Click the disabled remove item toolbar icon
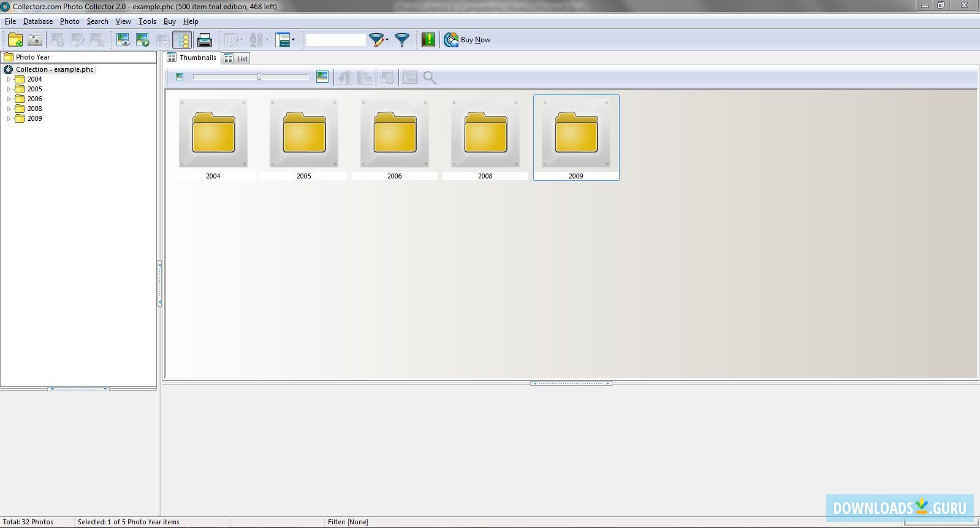 point(97,40)
